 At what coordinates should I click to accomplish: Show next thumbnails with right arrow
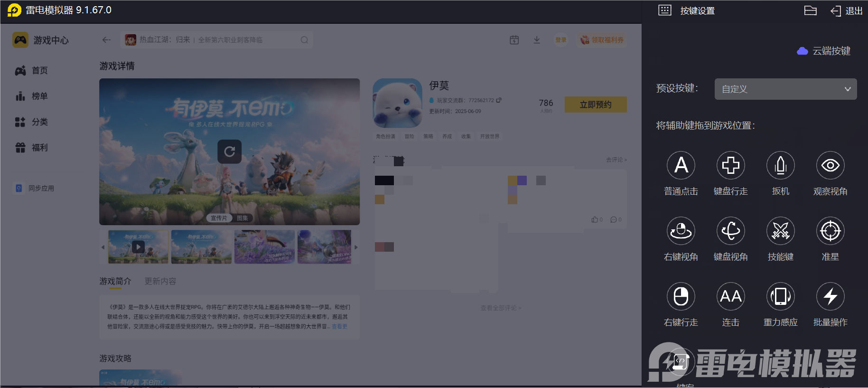(x=356, y=247)
